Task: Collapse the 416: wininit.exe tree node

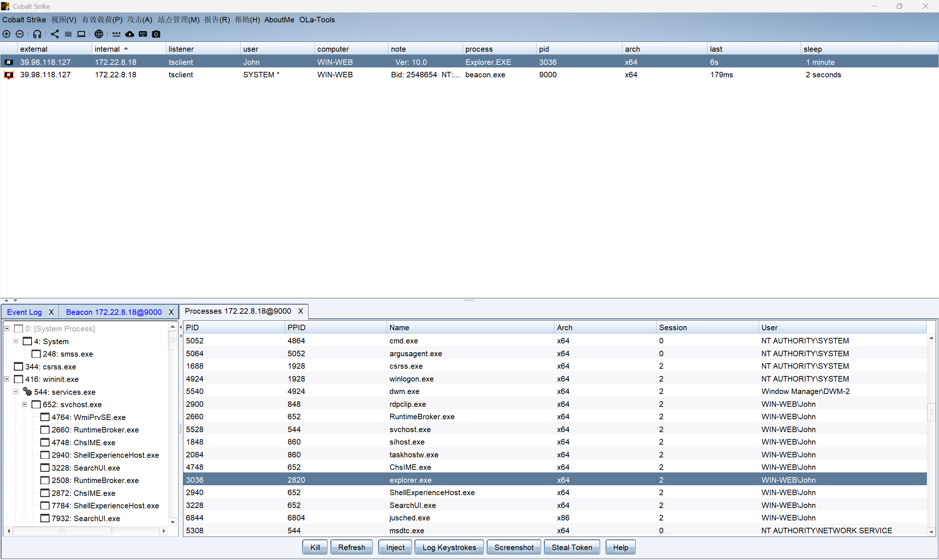Action: click(7, 379)
